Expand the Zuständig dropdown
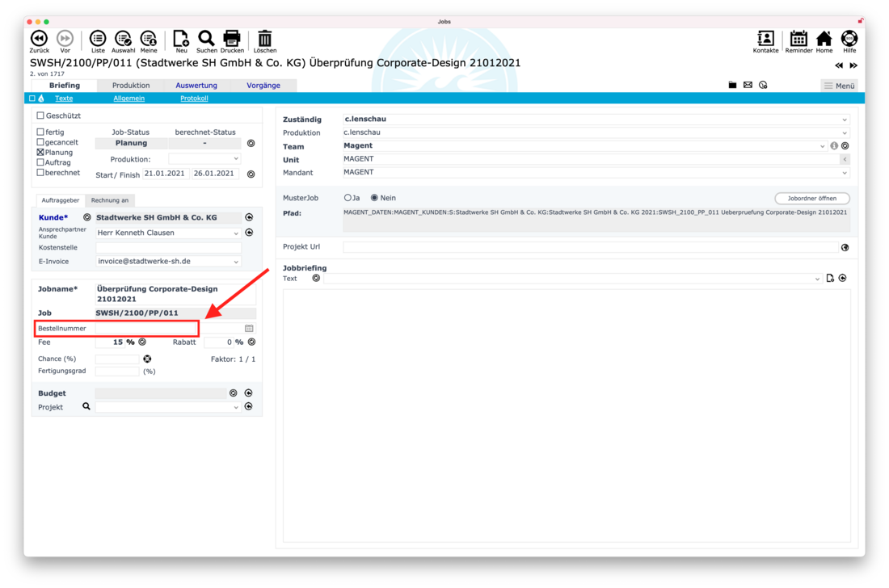 [845, 120]
